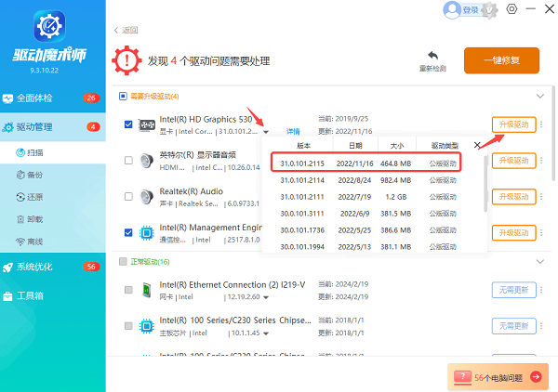Screen dimensions: 558x392
Task: Open settings hexagon icon in title bar
Action: (511, 9)
